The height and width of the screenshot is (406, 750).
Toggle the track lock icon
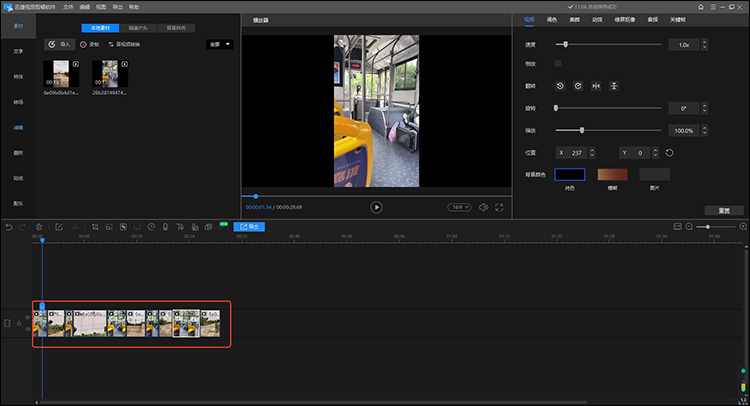[19, 324]
